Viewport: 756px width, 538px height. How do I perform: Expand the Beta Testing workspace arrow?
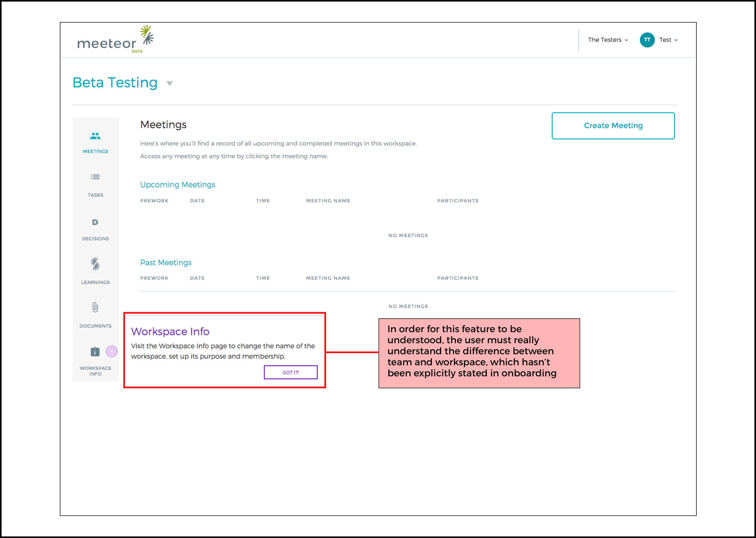pos(169,83)
